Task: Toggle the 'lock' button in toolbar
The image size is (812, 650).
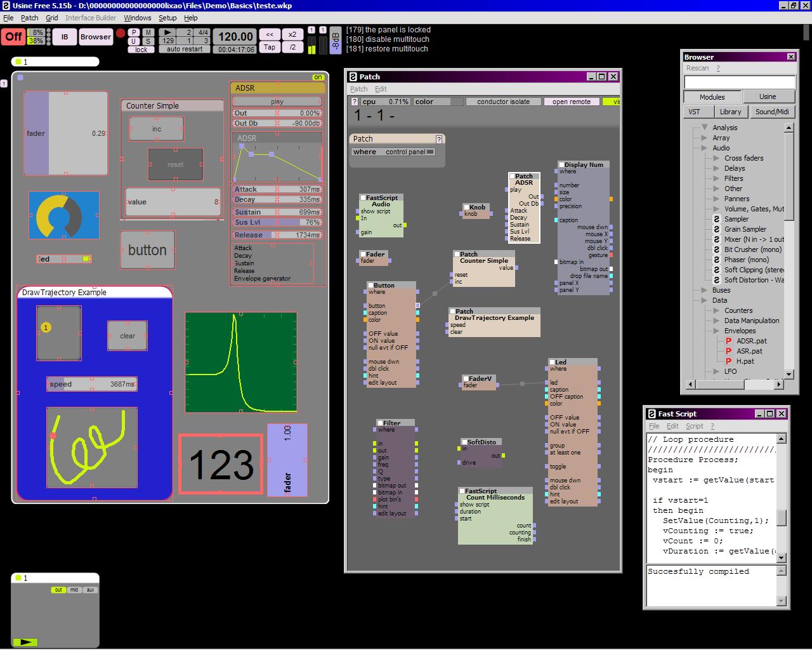Action: [141, 50]
